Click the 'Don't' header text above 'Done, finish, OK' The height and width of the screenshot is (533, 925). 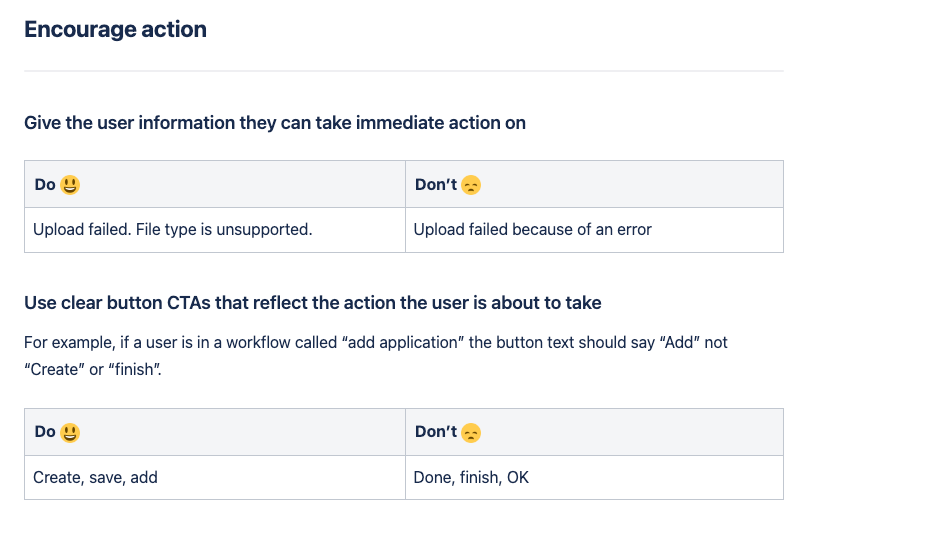pyautogui.click(x=436, y=432)
